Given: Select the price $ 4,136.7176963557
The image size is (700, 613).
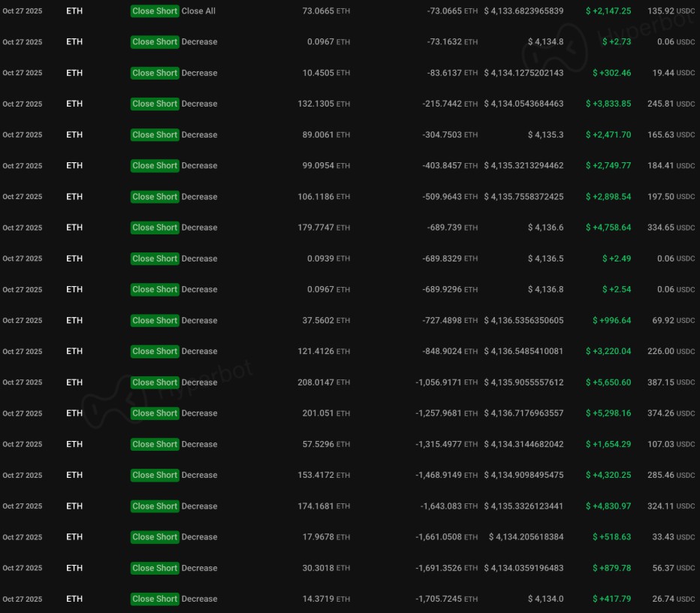Looking at the screenshot, I should click(523, 413).
